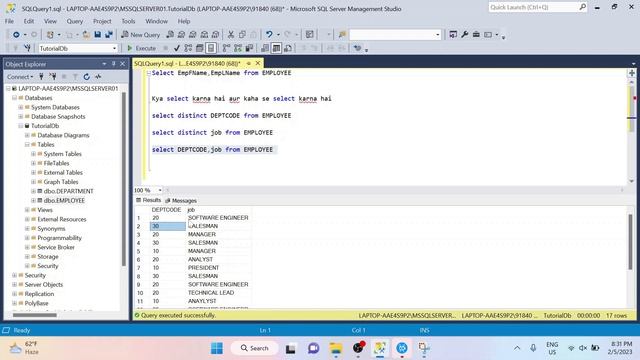Screen dimensions: 640x360
Task: Refresh the Object Explorer tree
Action: (x=87, y=77)
